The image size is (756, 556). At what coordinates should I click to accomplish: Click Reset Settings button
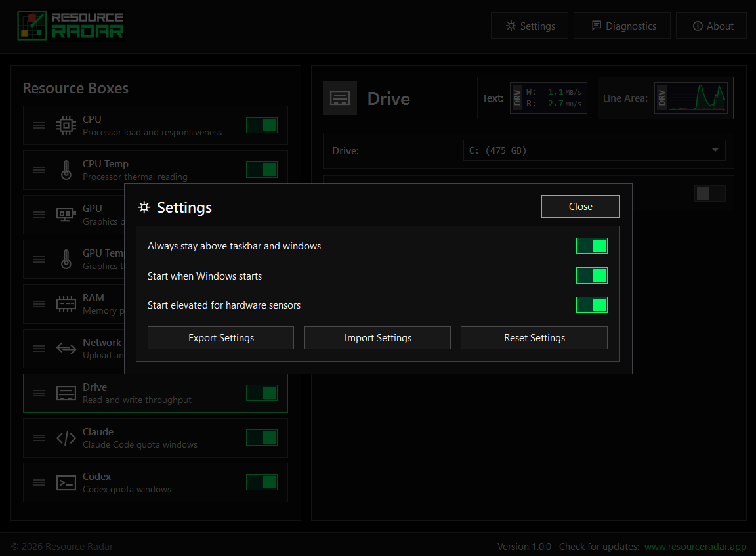point(534,337)
